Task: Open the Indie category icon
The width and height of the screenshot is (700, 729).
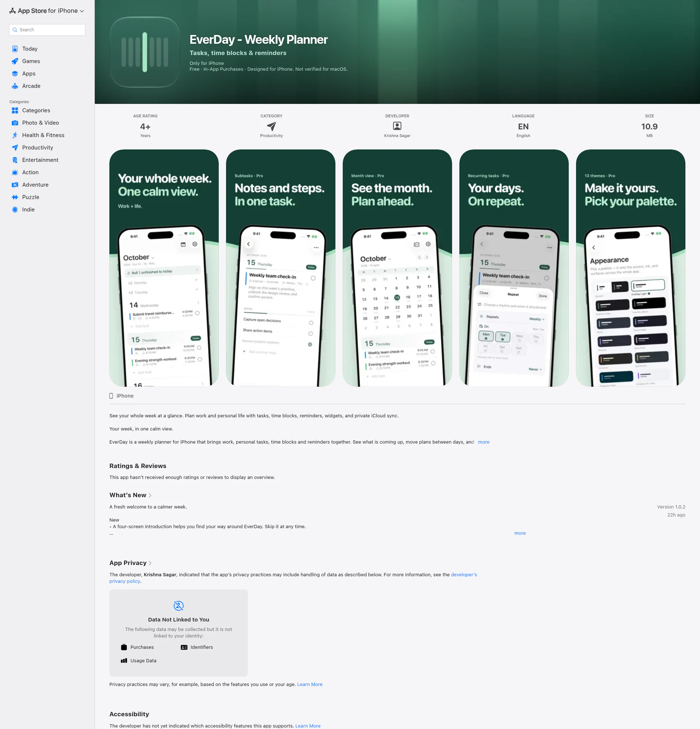Action: click(15, 209)
